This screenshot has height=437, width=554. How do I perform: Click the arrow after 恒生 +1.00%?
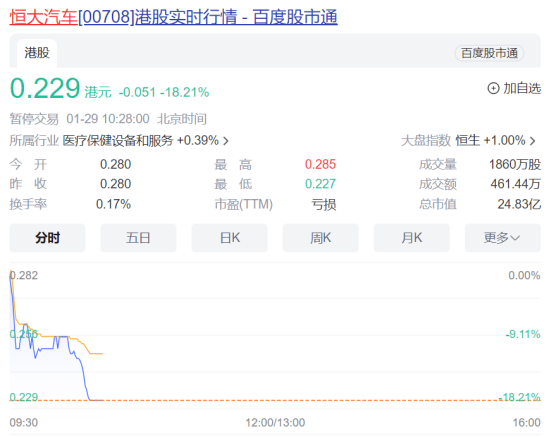[532, 141]
